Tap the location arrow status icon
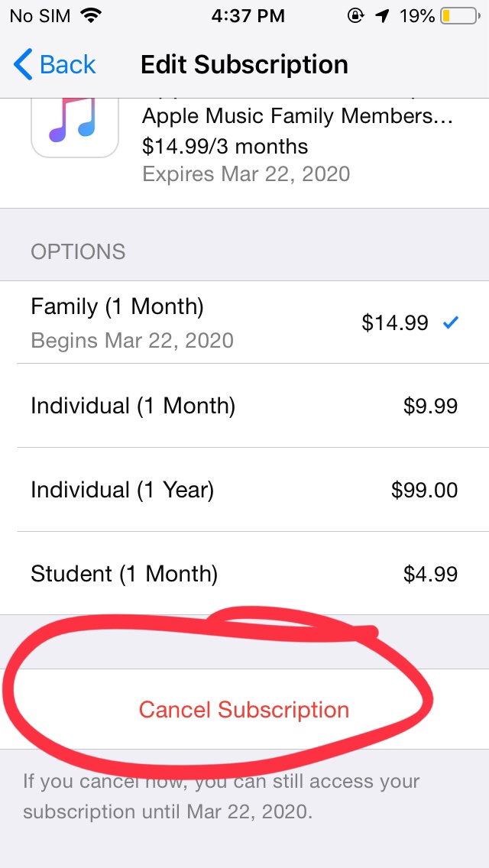The height and width of the screenshot is (868, 489). pos(382,15)
